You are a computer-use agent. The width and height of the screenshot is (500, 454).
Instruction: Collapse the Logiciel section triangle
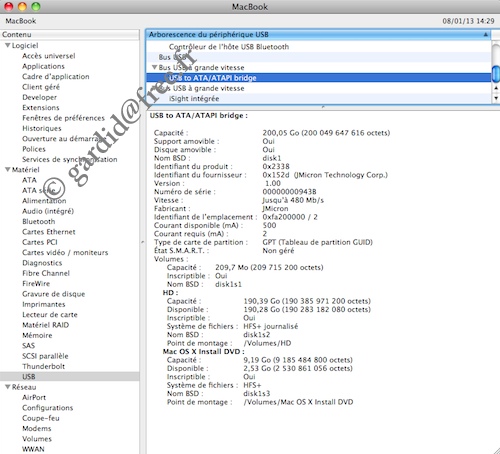tap(8, 45)
